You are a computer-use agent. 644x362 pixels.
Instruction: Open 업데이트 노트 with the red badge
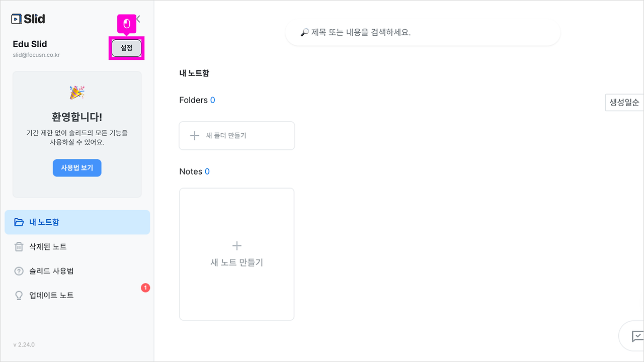tap(50, 295)
